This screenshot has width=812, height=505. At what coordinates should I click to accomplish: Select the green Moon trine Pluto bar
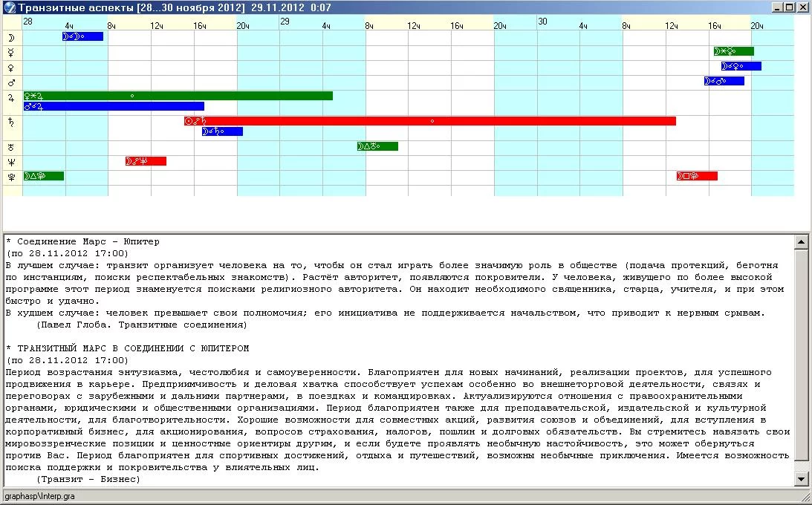click(x=44, y=177)
